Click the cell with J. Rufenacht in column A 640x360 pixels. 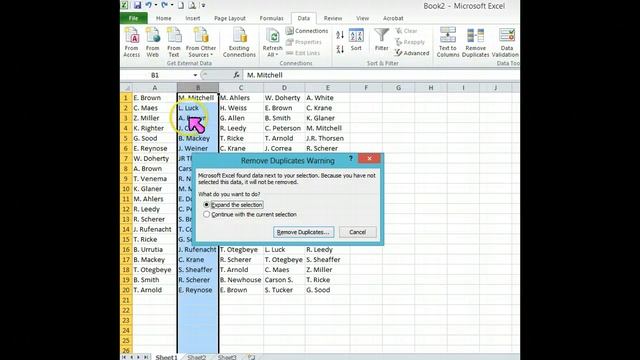pyautogui.click(x=155, y=229)
